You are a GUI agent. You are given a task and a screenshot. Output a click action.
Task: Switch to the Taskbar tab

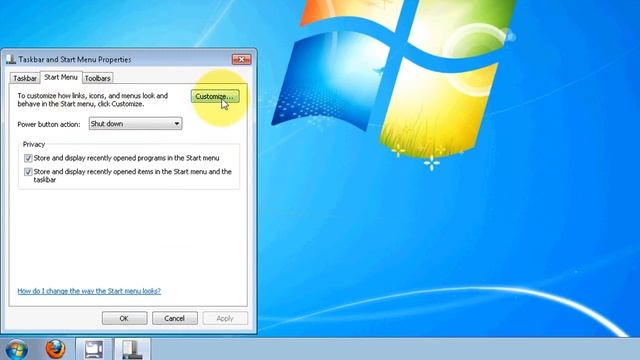pyautogui.click(x=25, y=78)
